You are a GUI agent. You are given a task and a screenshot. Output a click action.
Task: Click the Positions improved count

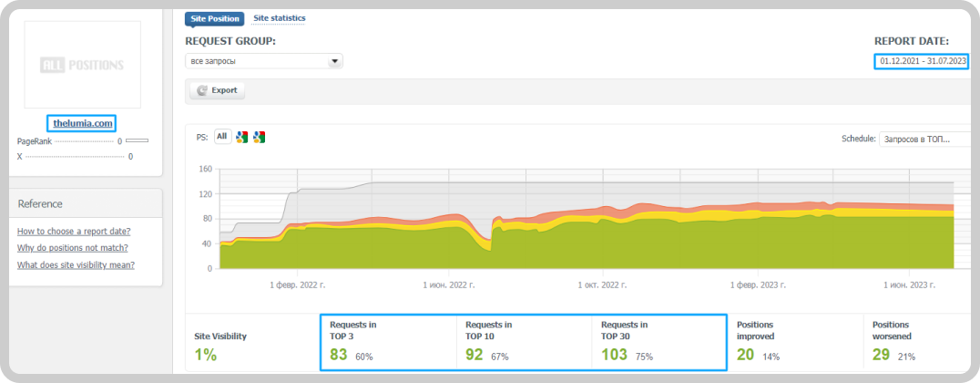[746, 356]
